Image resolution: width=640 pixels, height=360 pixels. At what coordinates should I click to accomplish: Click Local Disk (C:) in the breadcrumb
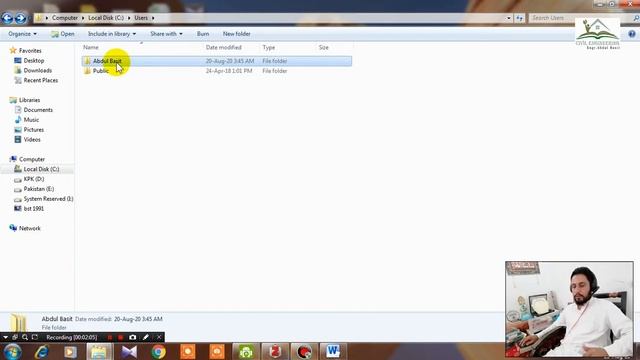[x=106, y=18]
